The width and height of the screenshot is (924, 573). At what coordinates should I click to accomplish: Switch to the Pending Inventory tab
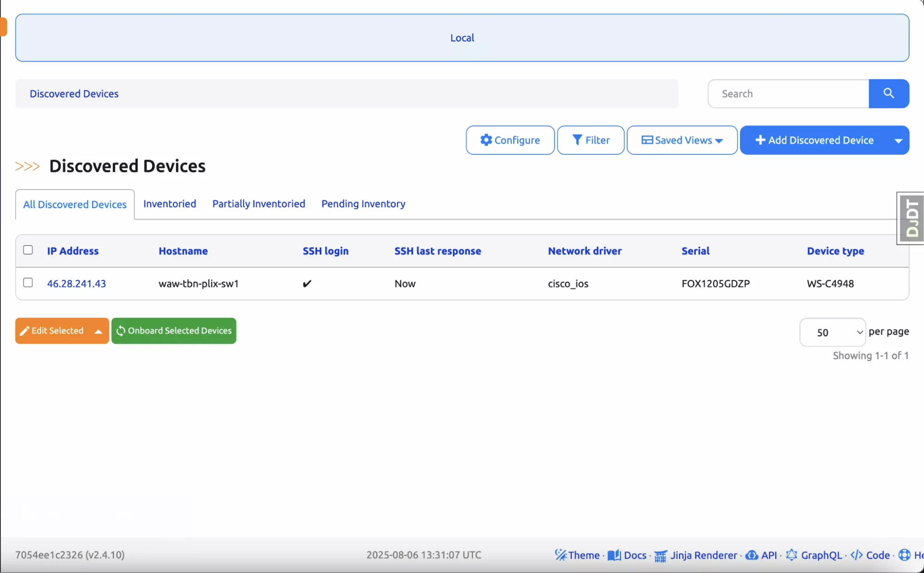[x=363, y=204]
